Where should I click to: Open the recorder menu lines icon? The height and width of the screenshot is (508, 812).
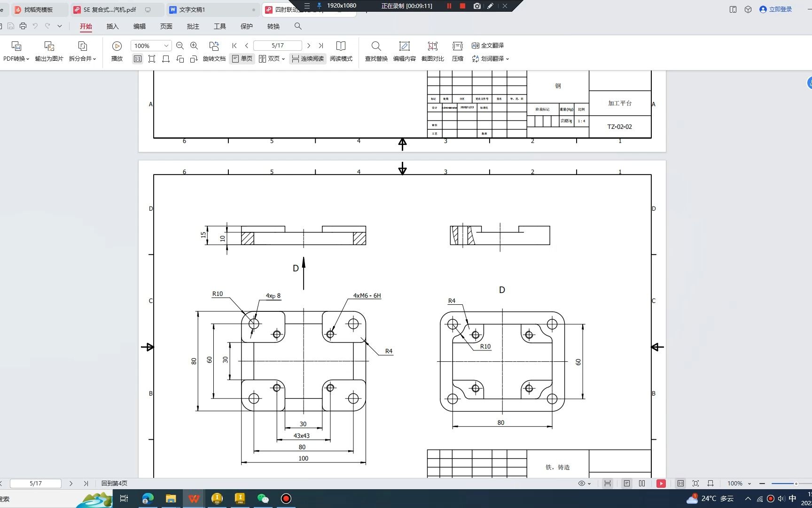click(307, 6)
